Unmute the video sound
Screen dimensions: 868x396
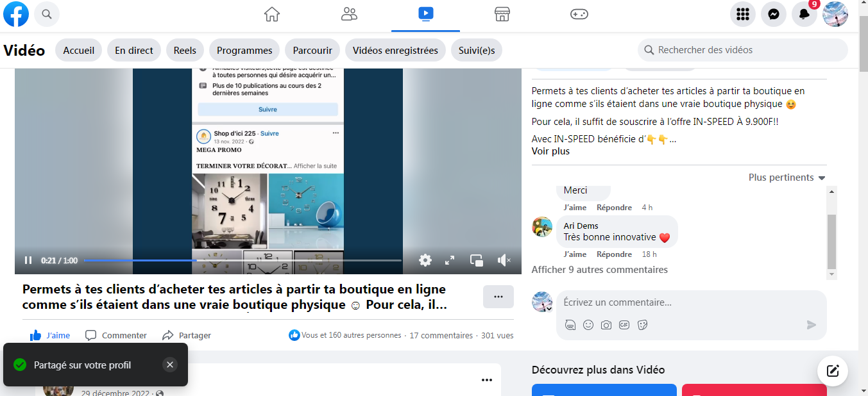pos(504,260)
